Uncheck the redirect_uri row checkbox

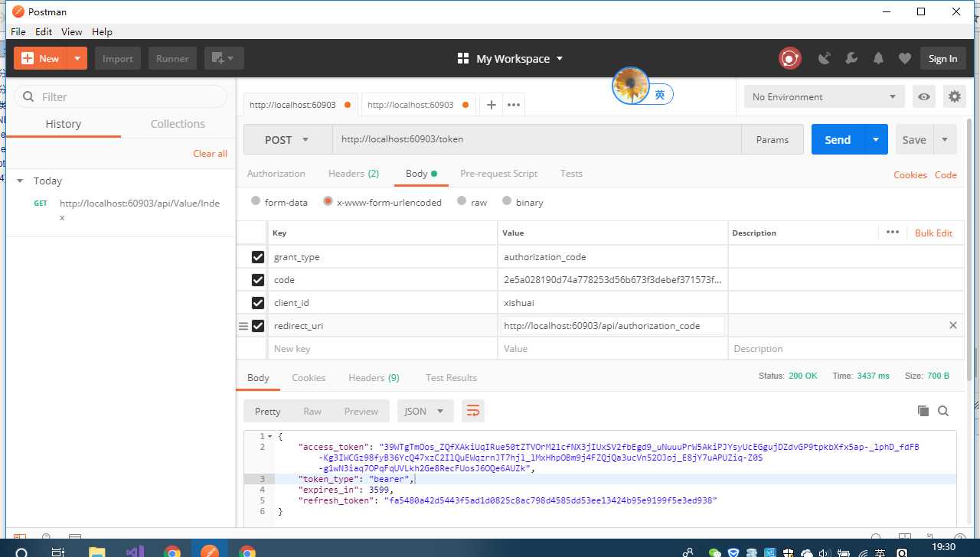(x=258, y=326)
